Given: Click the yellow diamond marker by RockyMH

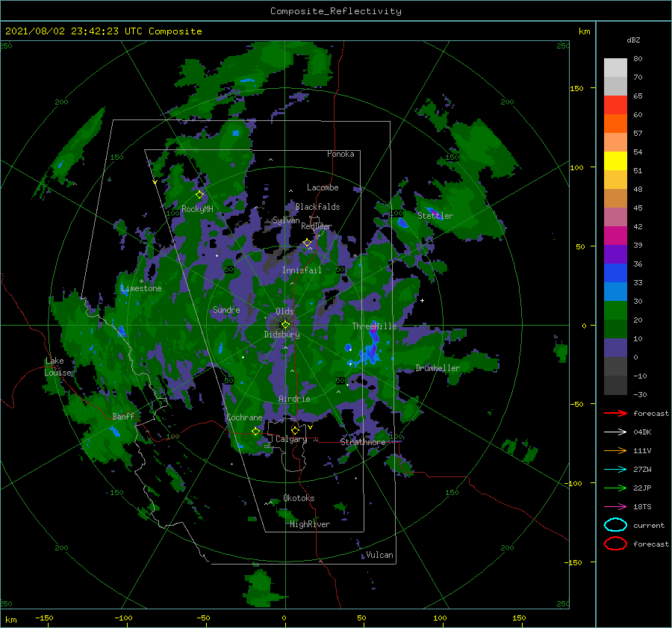Looking at the screenshot, I should (x=199, y=195).
